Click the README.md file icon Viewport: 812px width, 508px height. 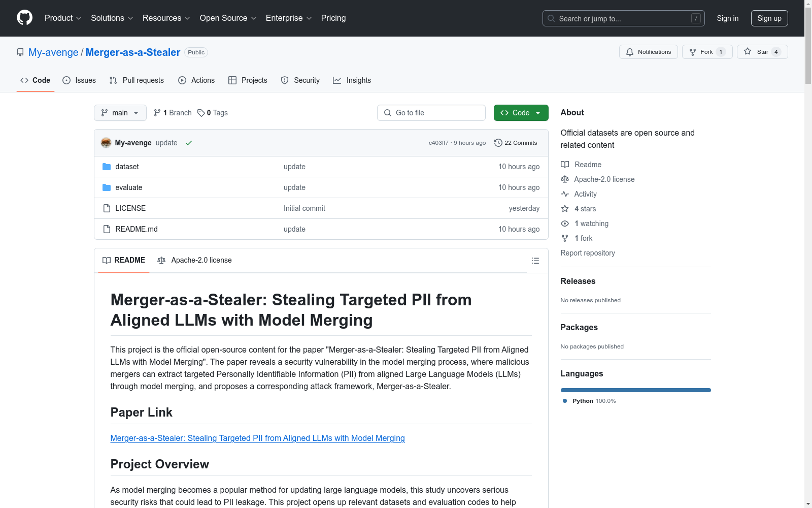pos(107,229)
